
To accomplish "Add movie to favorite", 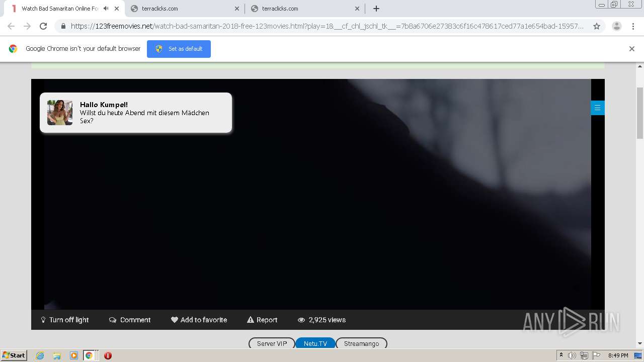I will point(199,320).
